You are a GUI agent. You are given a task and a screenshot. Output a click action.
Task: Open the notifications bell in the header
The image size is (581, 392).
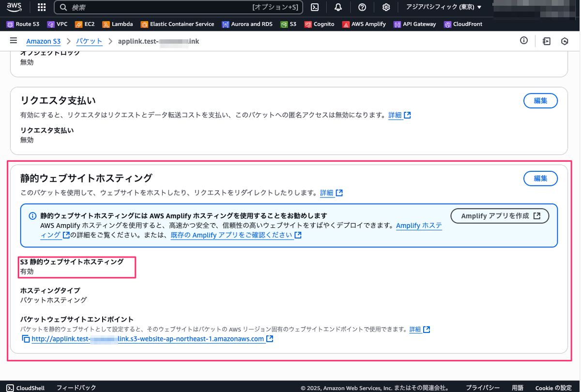point(338,7)
